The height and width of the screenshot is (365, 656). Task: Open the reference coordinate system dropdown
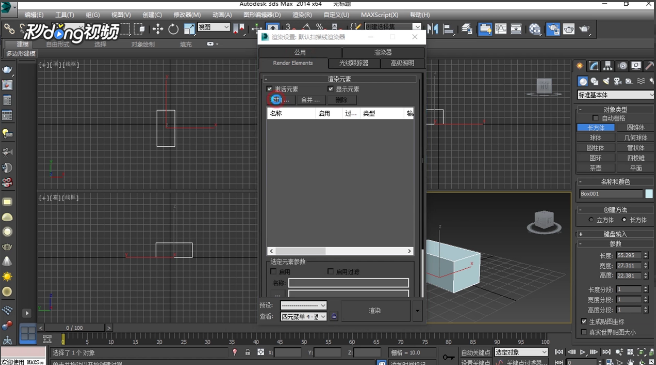click(214, 27)
